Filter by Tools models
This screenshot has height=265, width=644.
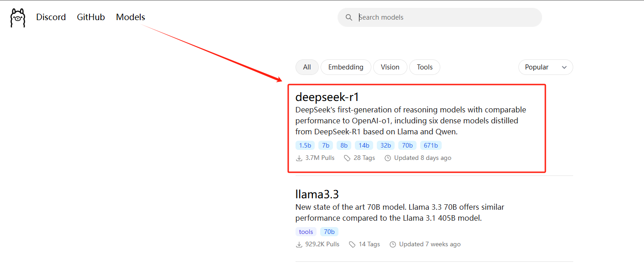(425, 67)
